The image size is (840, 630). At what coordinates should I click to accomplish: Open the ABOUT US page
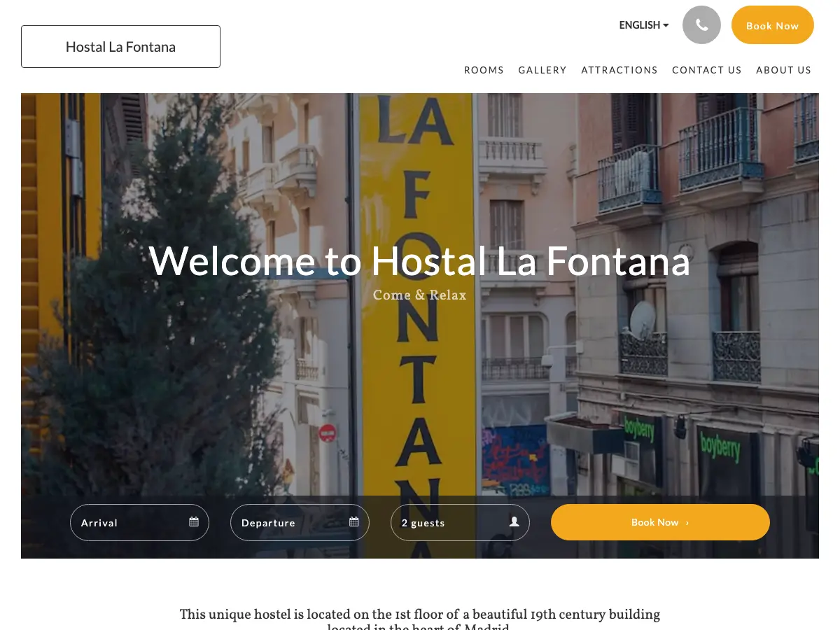click(783, 70)
